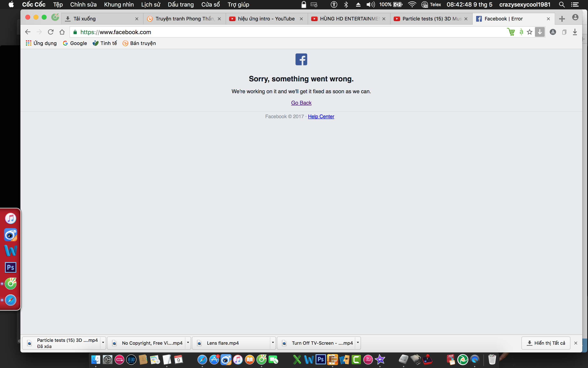
Task: Open iMovie star icon in the Dock
Action: [x=380, y=359]
